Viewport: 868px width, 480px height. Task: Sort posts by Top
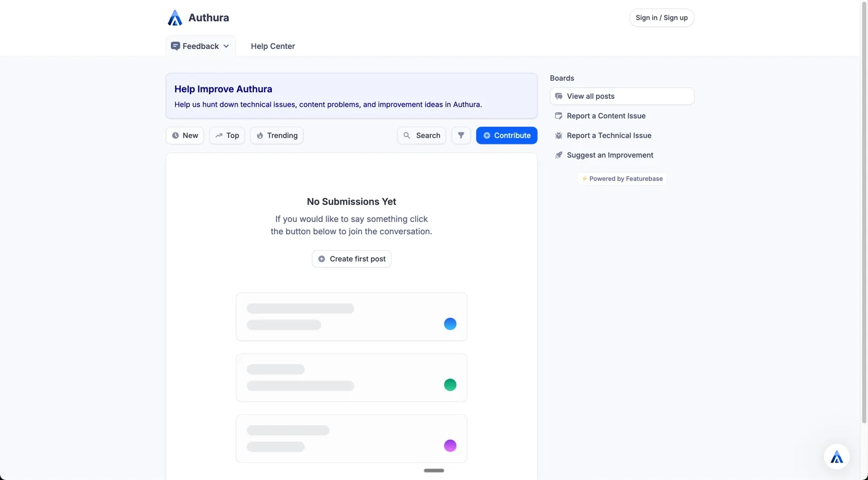click(227, 136)
